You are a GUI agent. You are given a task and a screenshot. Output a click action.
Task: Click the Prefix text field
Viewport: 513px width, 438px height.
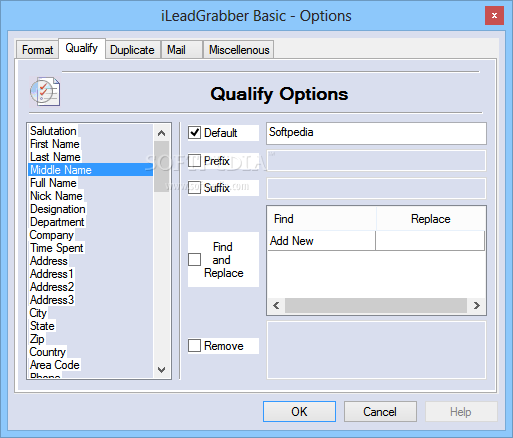coord(376,161)
